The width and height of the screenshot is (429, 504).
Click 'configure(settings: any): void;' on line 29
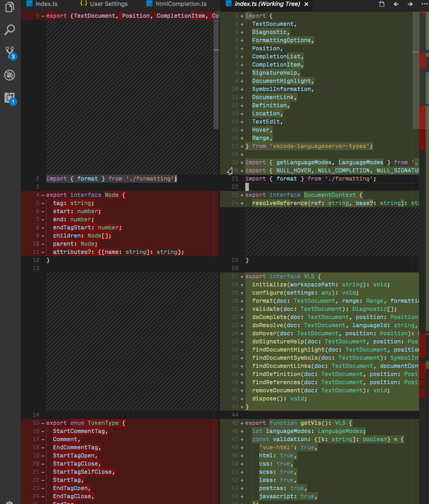[x=305, y=293]
